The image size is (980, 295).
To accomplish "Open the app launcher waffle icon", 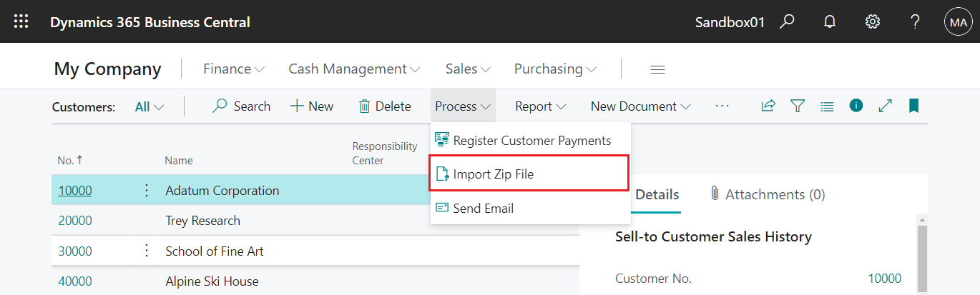I will [21, 21].
